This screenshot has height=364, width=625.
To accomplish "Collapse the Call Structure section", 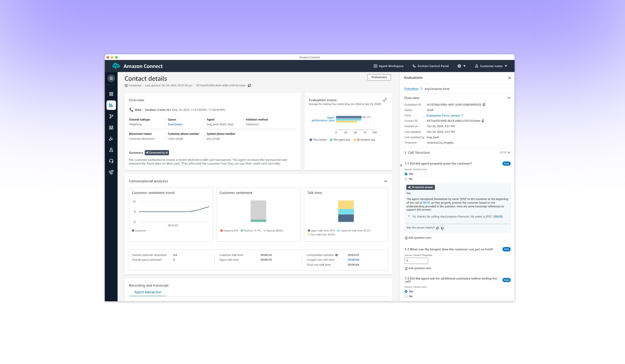I will (509, 152).
